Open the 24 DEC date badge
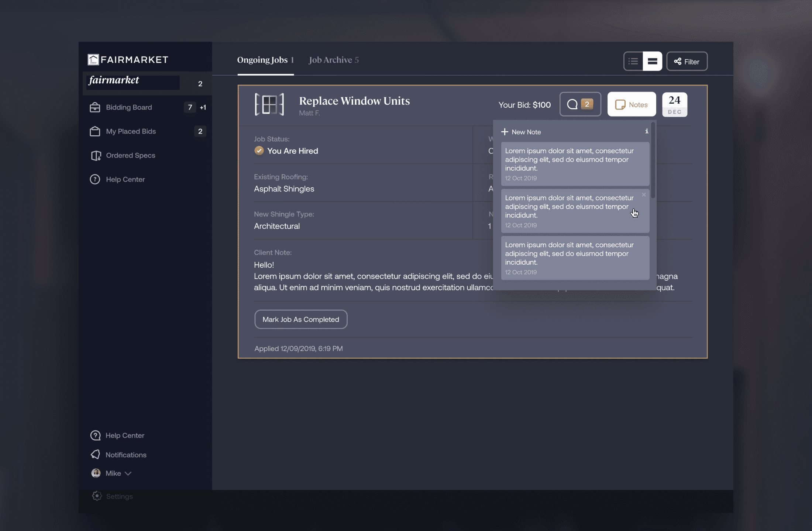Viewport: 812px width, 531px height. [x=674, y=104]
